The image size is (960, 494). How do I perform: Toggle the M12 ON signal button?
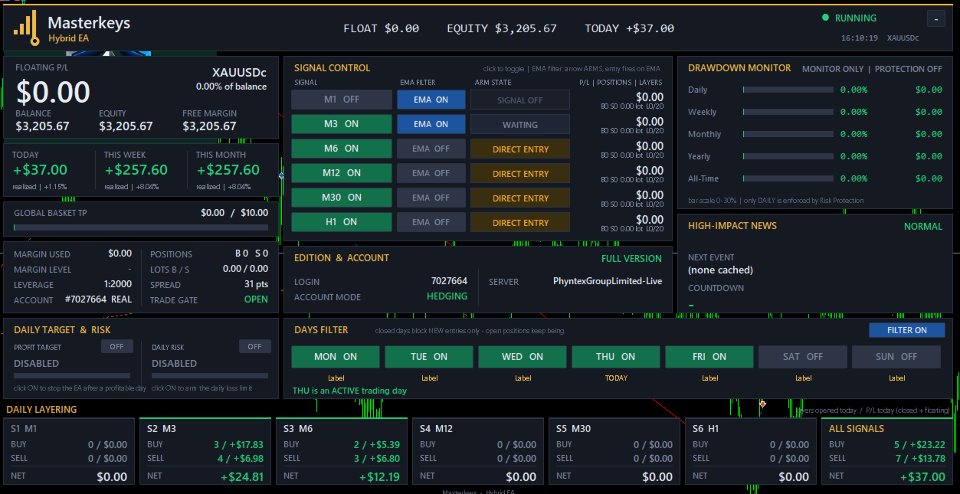pyautogui.click(x=341, y=173)
